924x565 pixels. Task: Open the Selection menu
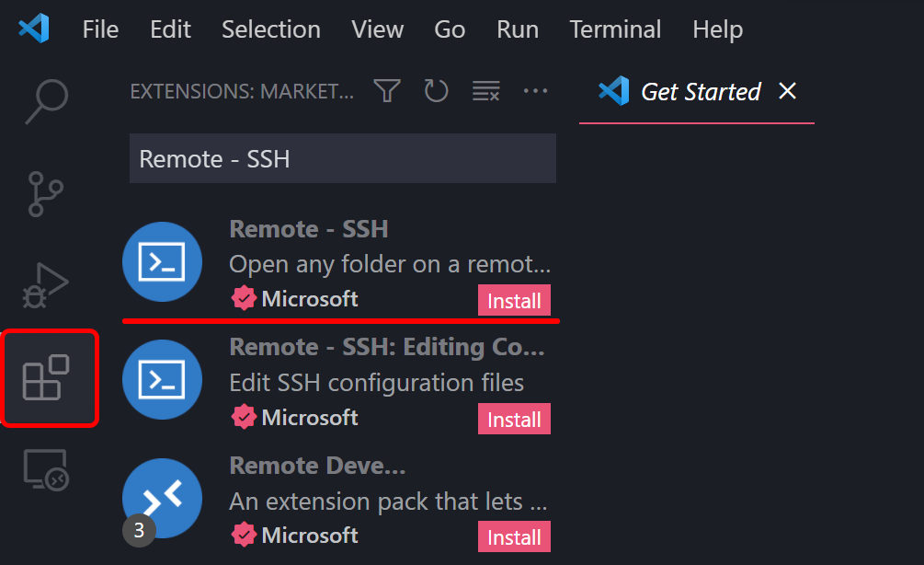click(270, 29)
